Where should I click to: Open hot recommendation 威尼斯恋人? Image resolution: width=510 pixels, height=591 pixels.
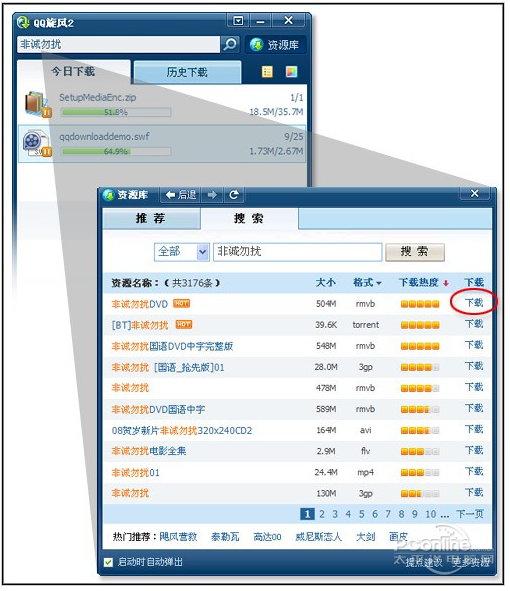(319, 537)
